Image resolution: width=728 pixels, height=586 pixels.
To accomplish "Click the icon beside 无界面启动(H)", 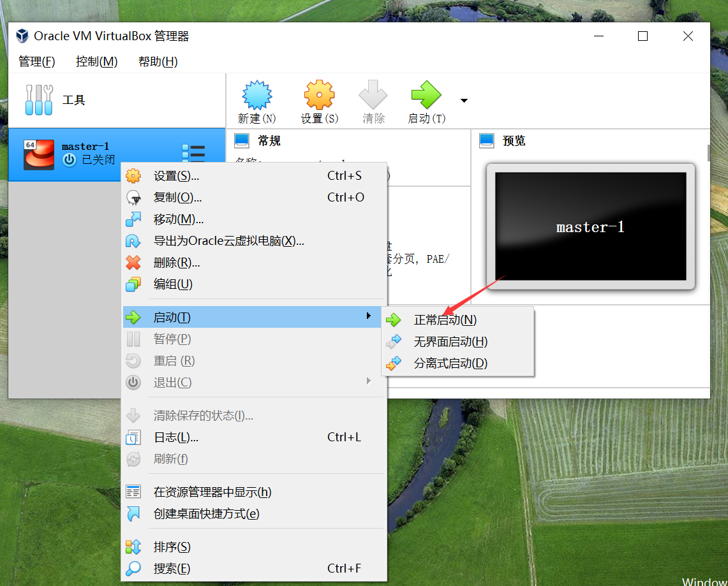I will point(393,342).
